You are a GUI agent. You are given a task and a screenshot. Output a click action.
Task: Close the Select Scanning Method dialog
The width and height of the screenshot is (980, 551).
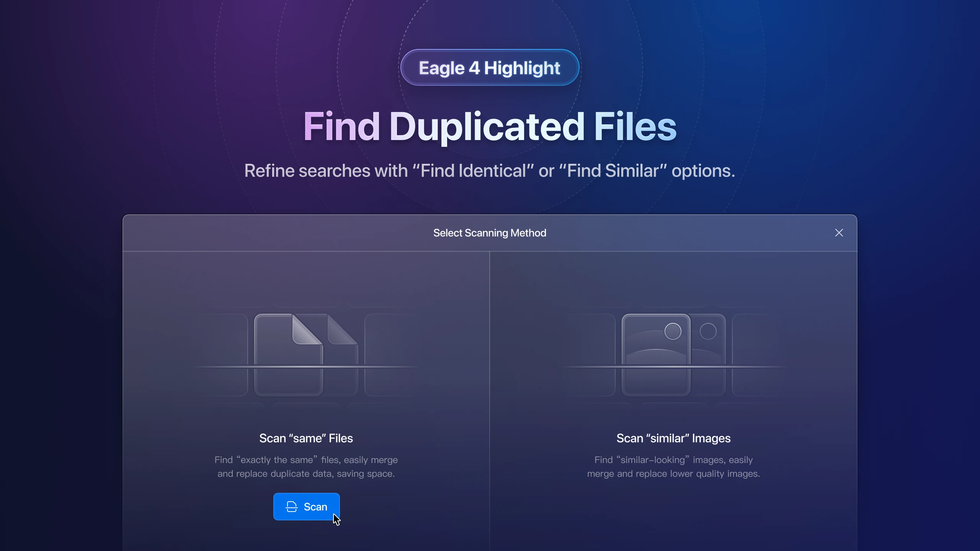tap(839, 233)
